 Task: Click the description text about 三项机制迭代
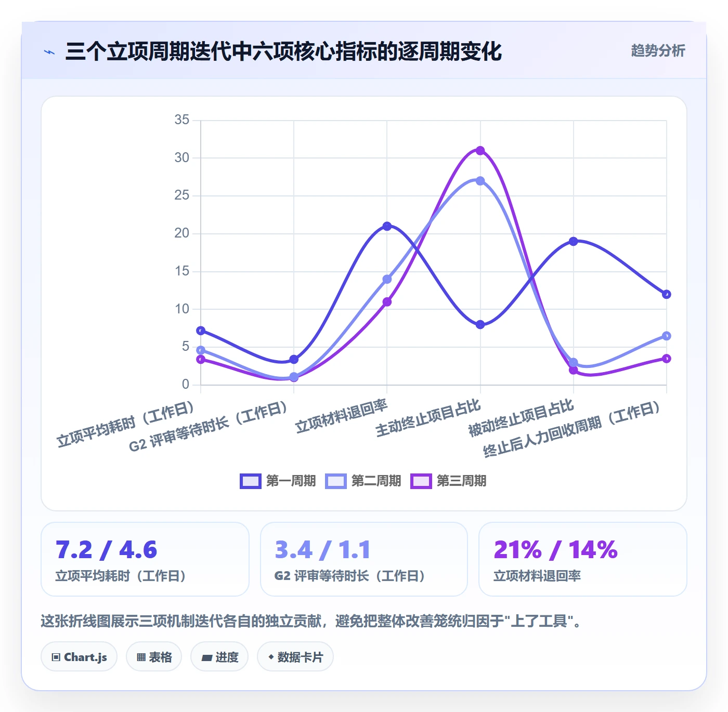click(311, 621)
